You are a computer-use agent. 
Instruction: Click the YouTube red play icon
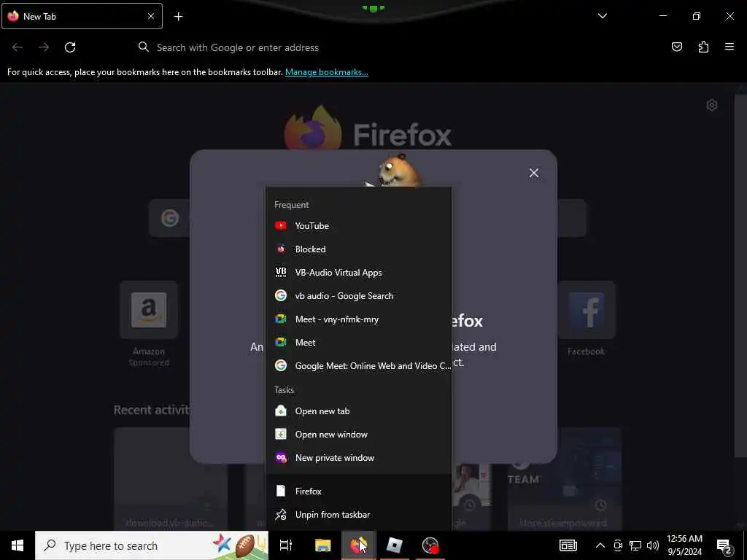(x=281, y=226)
